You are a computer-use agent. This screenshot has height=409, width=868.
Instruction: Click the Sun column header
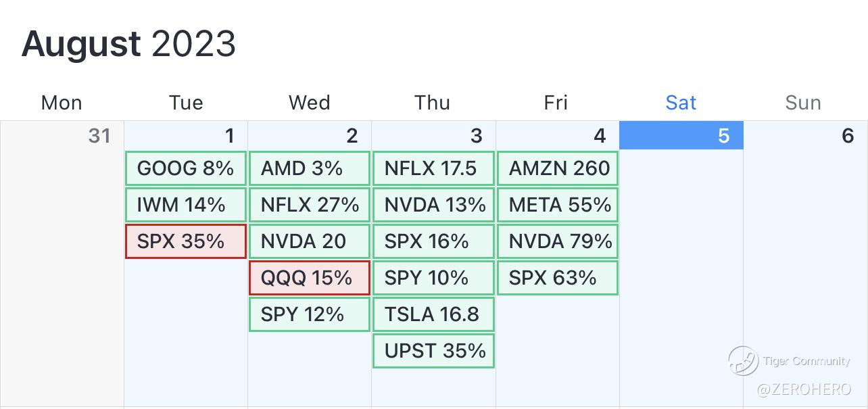pyautogui.click(x=803, y=103)
